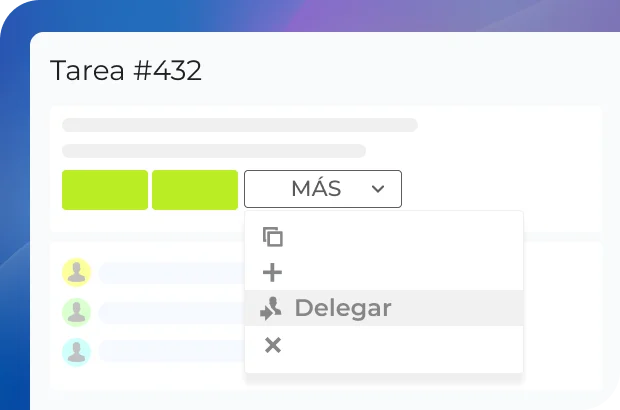This screenshot has width=620, height=410.
Task: Select the name bar beside the yellow avatar
Action: (172, 273)
